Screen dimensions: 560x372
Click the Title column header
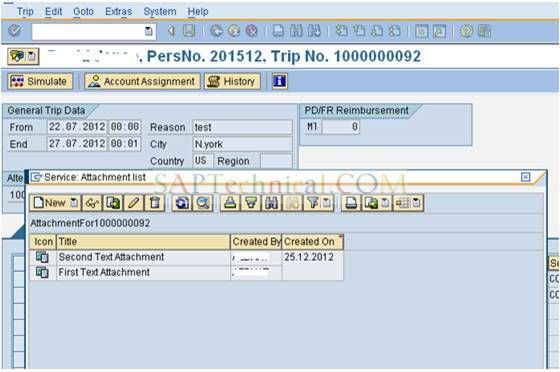click(143, 242)
